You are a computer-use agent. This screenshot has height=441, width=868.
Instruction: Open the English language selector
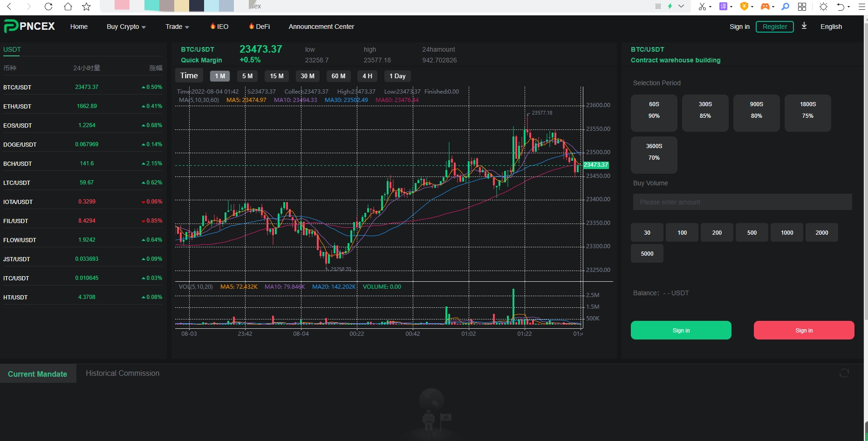[x=831, y=27]
